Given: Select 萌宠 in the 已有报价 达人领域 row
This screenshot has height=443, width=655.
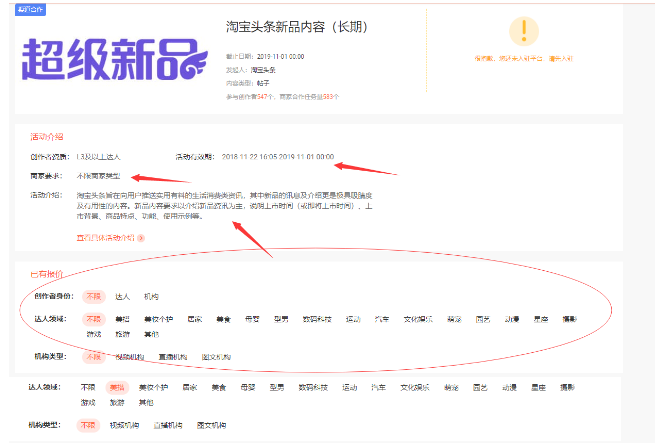Looking at the screenshot, I should [x=454, y=319].
